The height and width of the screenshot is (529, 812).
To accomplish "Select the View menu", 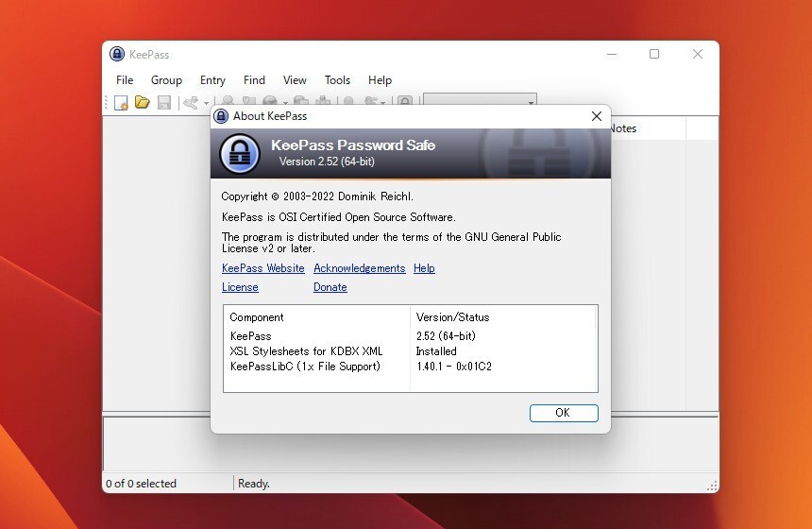I will point(295,80).
